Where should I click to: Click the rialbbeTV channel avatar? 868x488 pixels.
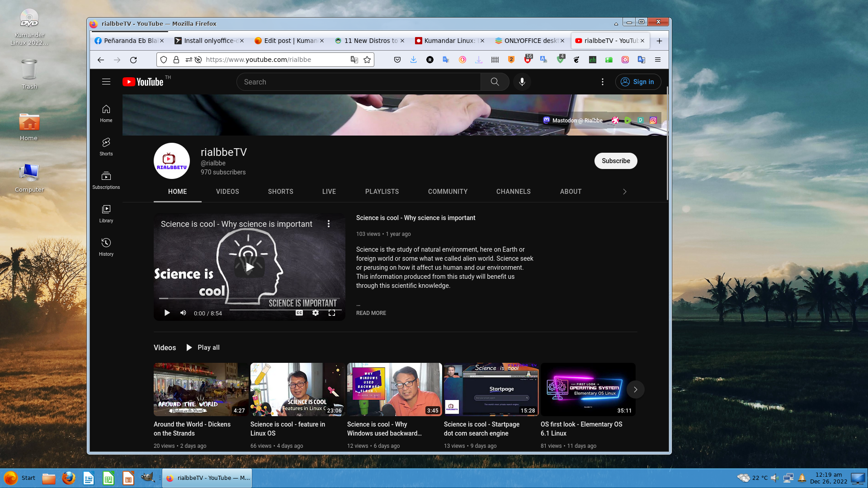click(x=172, y=161)
